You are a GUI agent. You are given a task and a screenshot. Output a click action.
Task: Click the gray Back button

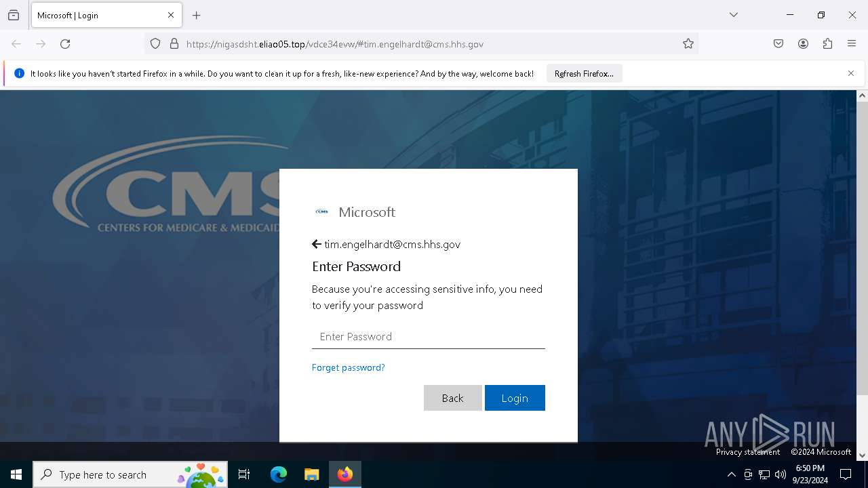click(x=453, y=398)
